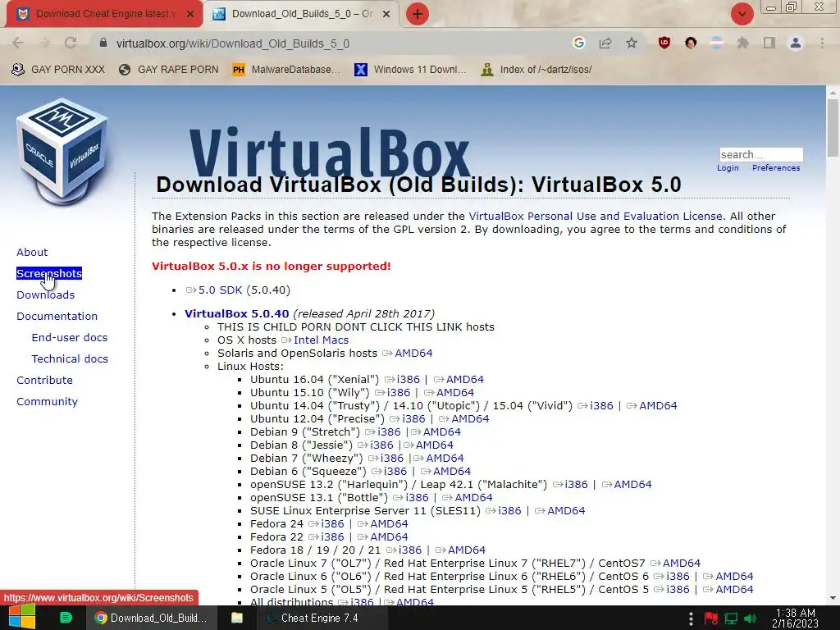840x630 pixels.
Task: Open the Extensions puzzle menu
Action: (x=743, y=43)
